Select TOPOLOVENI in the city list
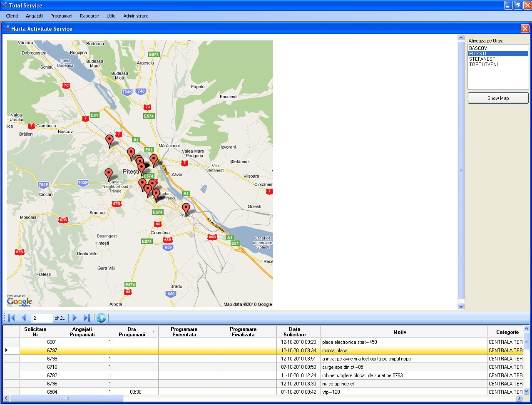The image size is (532, 405). [x=498, y=64]
